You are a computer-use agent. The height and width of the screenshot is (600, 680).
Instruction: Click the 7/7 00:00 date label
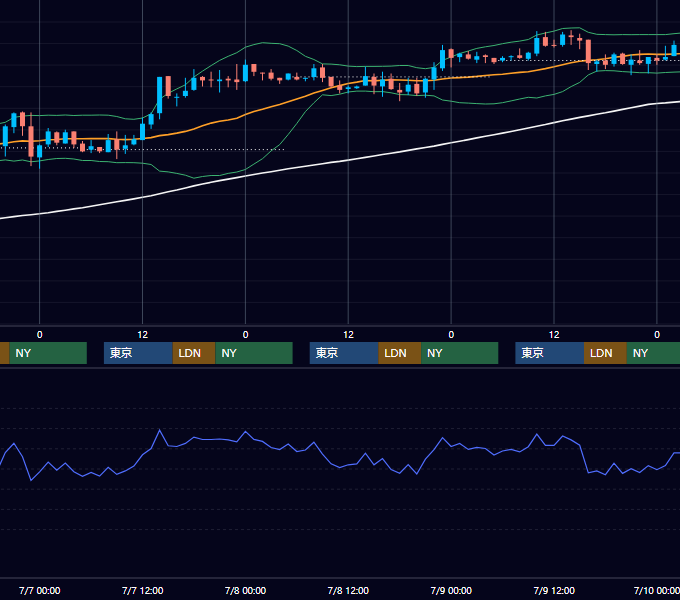click(39, 590)
